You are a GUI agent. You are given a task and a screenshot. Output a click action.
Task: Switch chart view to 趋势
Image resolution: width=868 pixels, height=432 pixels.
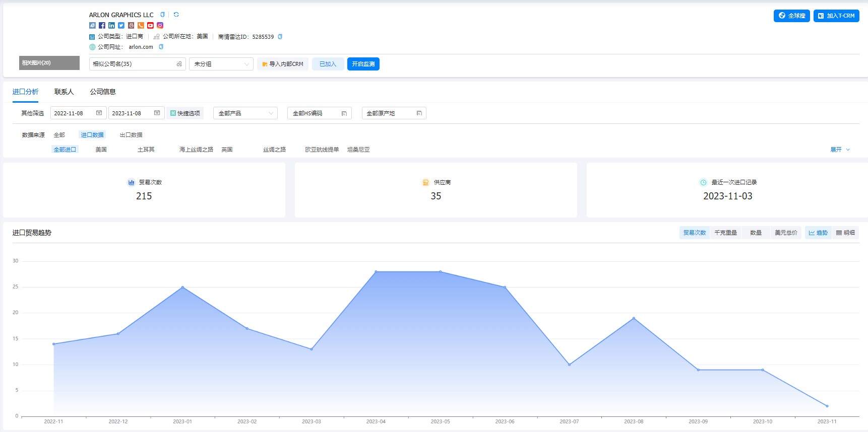tap(818, 233)
